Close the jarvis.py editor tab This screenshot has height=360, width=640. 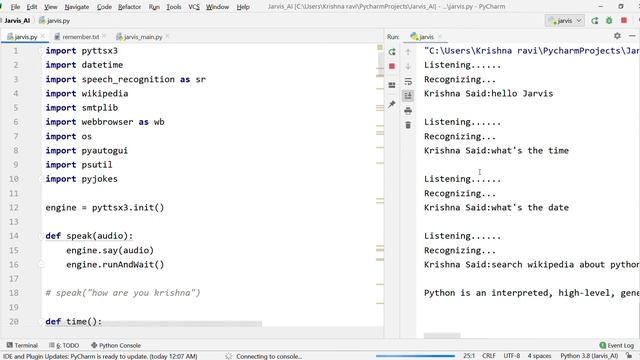42,36
